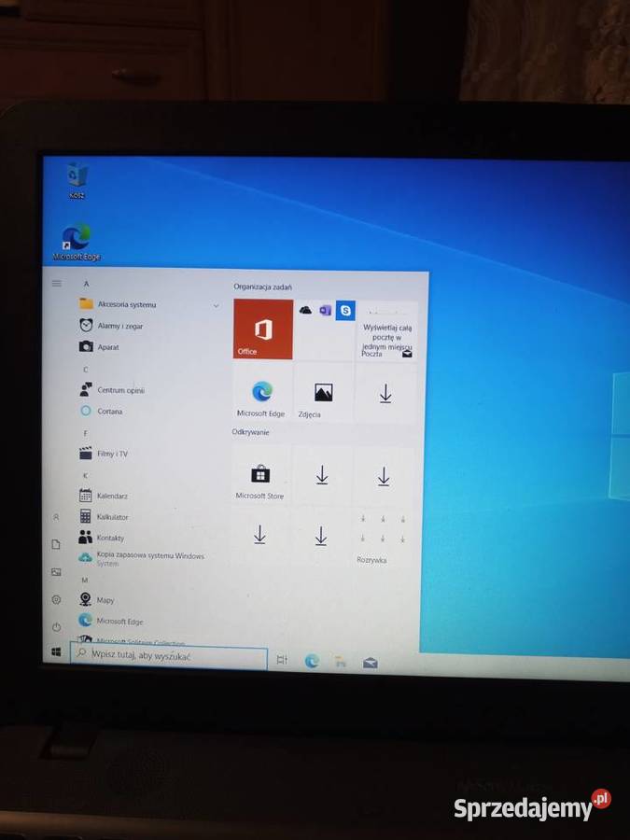Open the Microsoft Edge tile
Image resolution: width=630 pixels, height=840 pixels.
[261, 393]
